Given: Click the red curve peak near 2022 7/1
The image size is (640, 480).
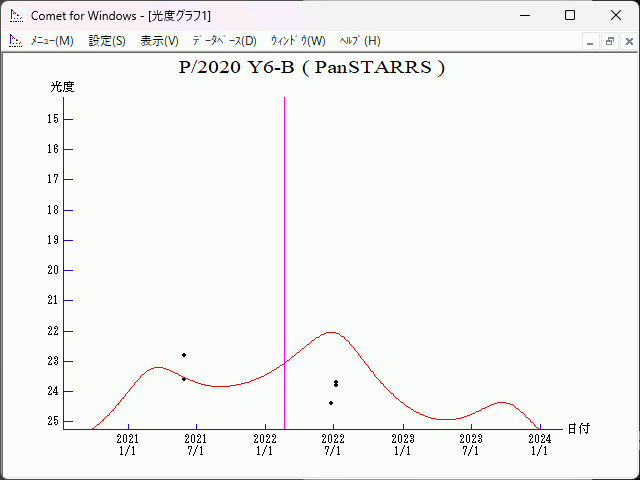Looking at the screenshot, I should [330, 332].
